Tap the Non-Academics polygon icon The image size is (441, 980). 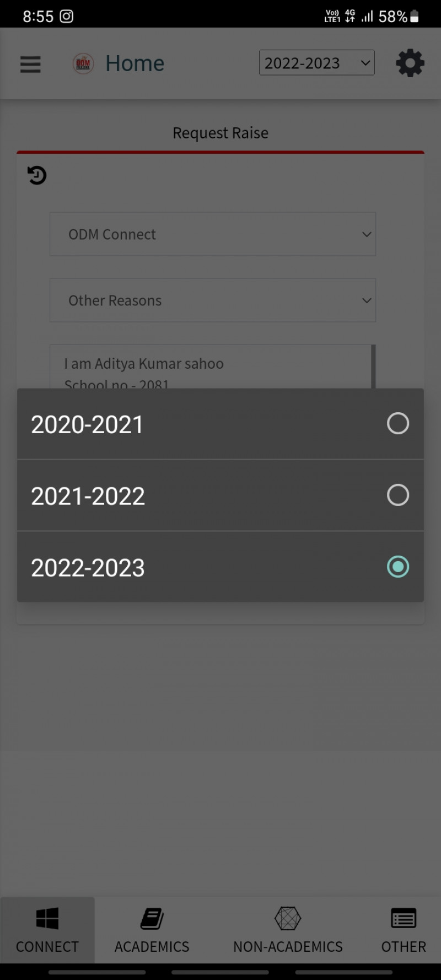[288, 918]
